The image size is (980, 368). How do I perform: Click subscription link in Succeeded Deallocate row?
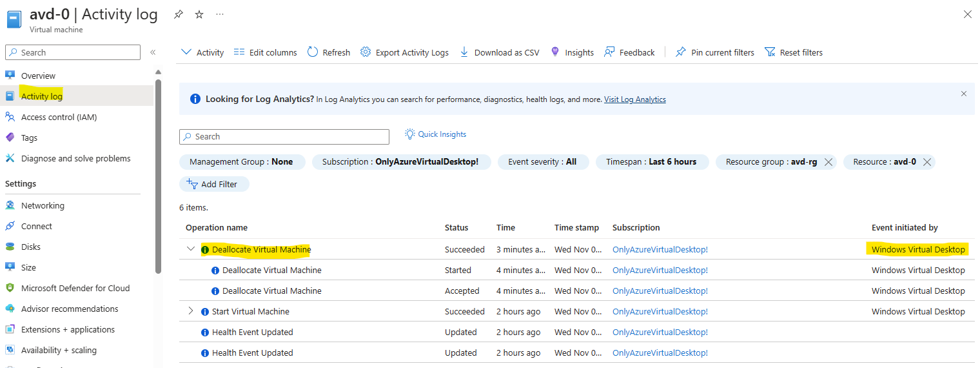(660, 249)
